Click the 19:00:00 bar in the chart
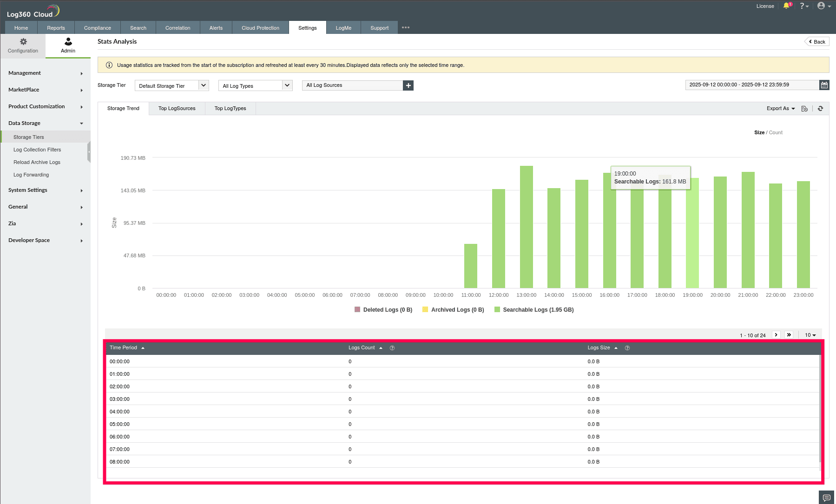This screenshot has height=504, width=836. point(692,232)
